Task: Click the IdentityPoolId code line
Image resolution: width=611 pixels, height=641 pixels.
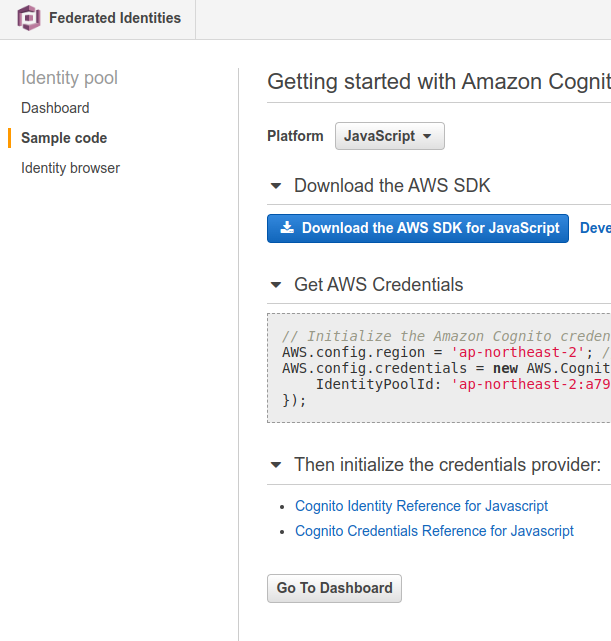Action: 460,384
